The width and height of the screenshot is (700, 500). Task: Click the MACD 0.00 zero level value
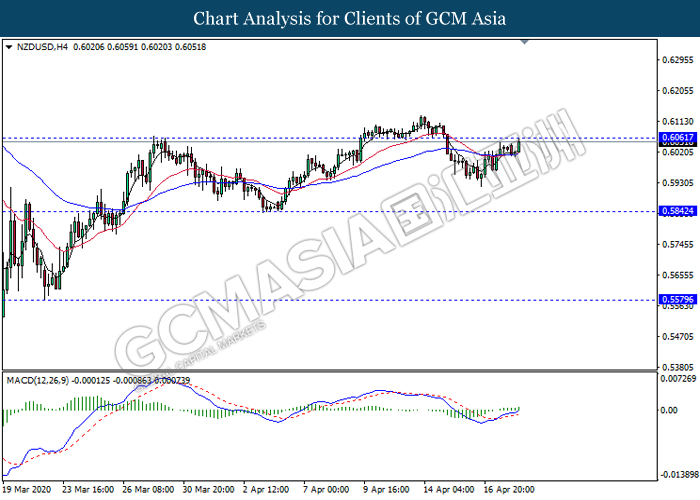pyautogui.click(x=669, y=410)
